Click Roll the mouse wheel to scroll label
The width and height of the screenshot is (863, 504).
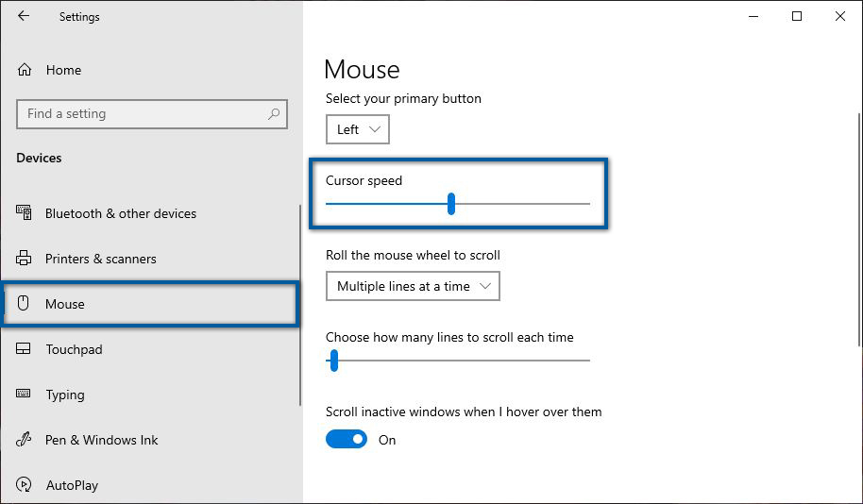coord(413,255)
